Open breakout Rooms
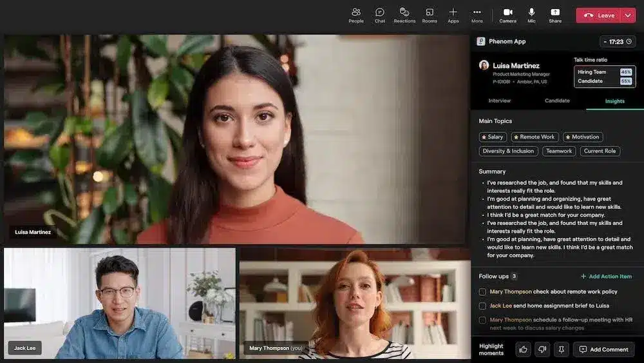The width and height of the screenshot is (644, 363). pos(429,15)
